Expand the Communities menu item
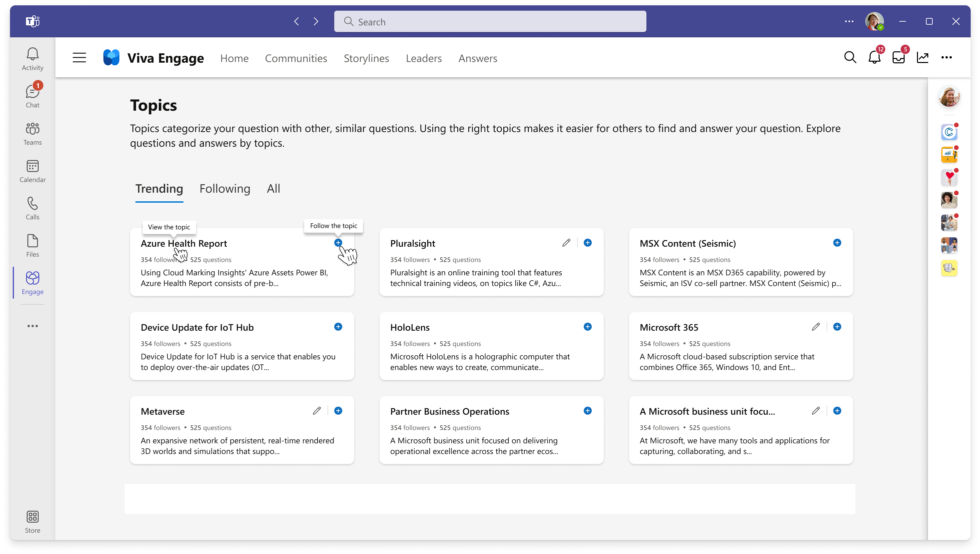Image resolution: width=980 pixels, height=554 pixels. pos(296,58)
